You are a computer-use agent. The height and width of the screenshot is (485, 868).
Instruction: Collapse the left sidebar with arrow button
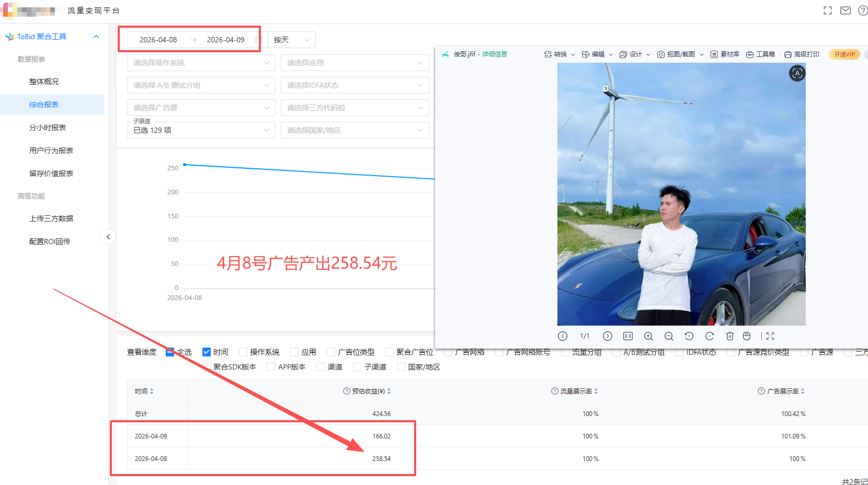(108, 237)
